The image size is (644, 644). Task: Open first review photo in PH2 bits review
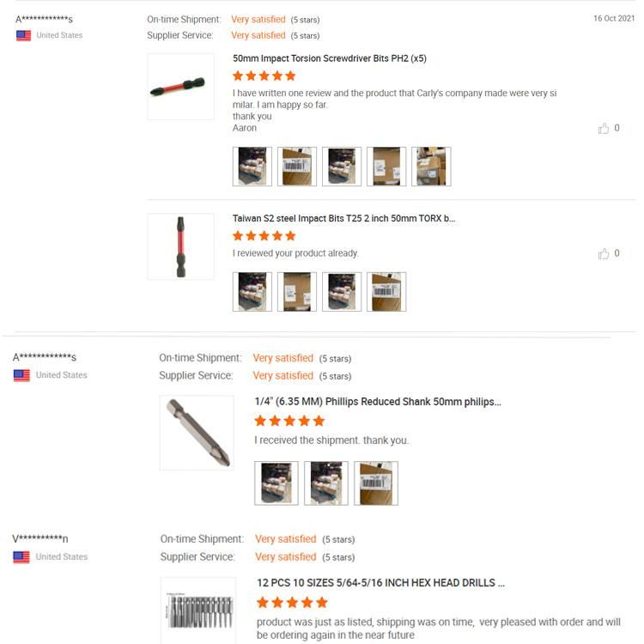[252, 167]
